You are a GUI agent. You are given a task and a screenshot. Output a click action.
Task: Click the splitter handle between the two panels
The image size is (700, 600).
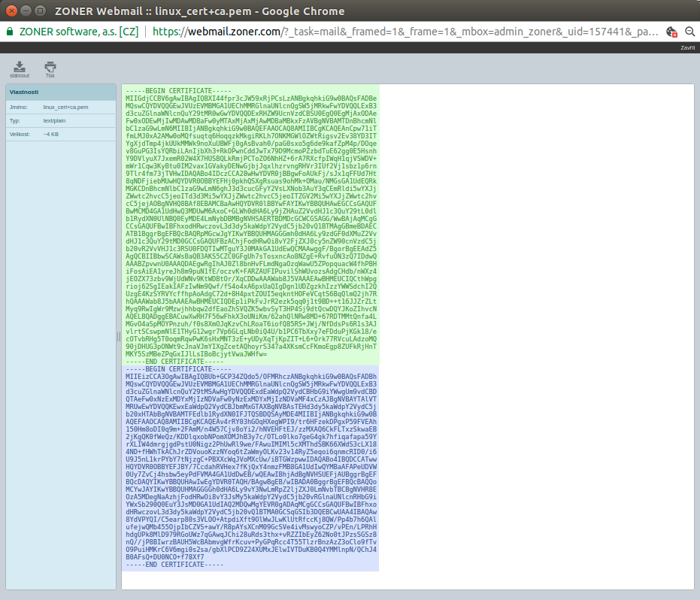point(118,337)
